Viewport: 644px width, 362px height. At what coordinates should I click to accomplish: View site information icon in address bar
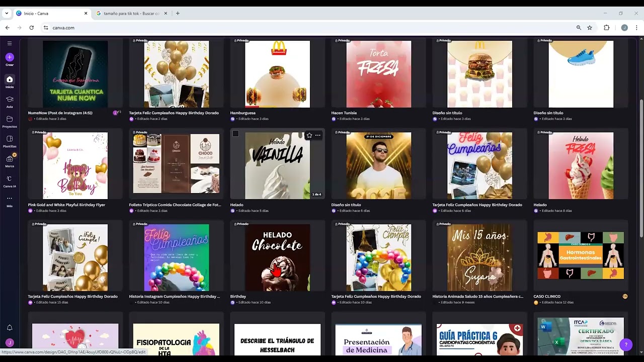(46, 28)
